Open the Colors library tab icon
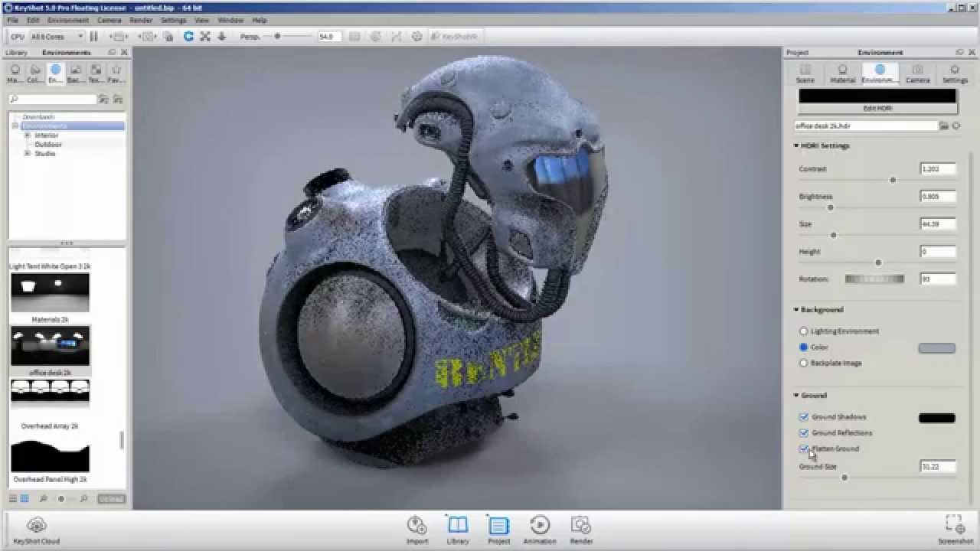Image resolution: width=980 pixels, height=551 pixels. coord(35,73)
